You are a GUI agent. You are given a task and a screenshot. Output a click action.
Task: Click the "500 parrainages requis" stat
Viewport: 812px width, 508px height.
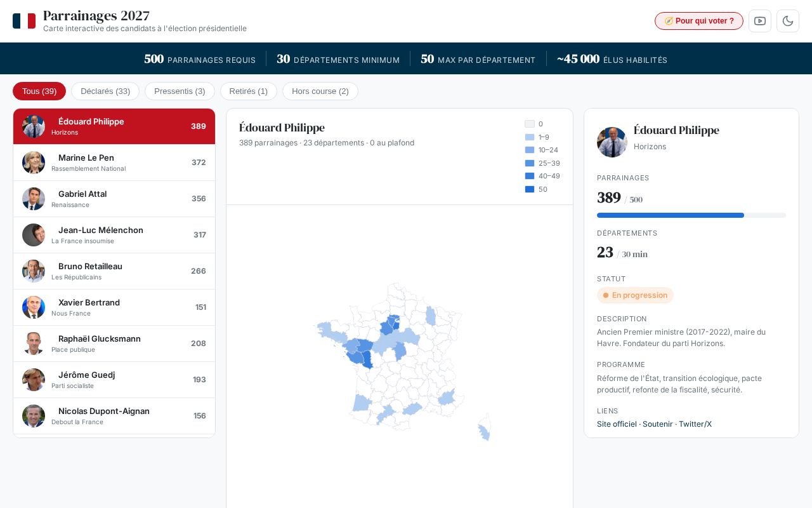(200, 59)
